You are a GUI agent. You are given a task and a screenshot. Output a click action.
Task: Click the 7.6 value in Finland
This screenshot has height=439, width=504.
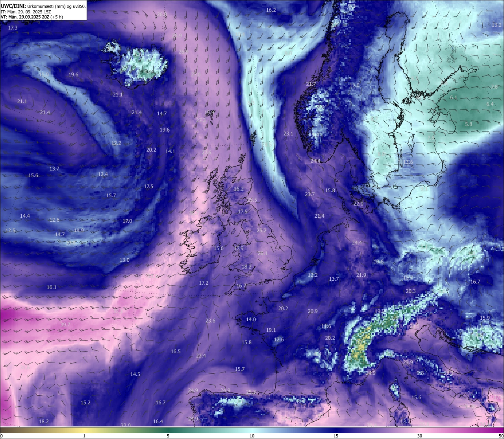pyautogui.click(x=494, y=87)
